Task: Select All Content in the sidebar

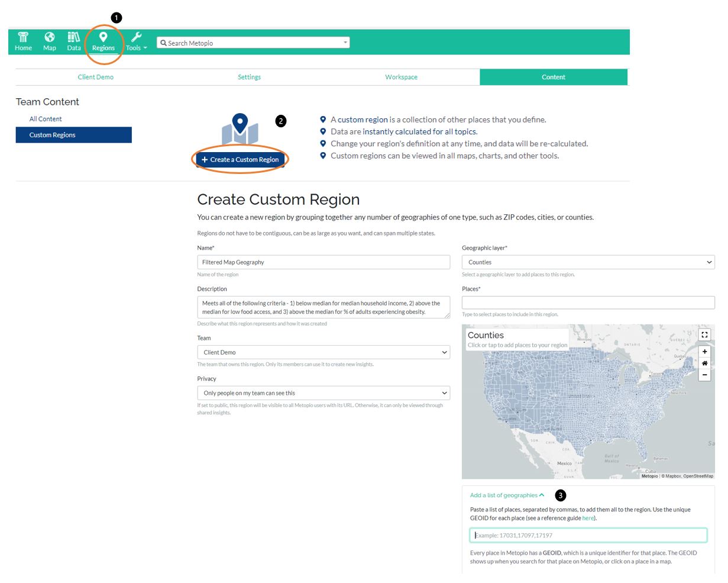Action: click(x=46, y=119)
